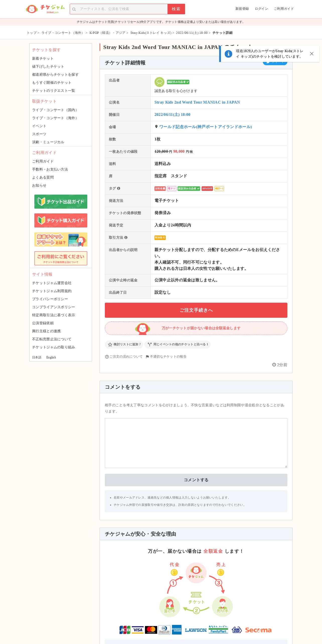Click the 18%OFF tag

point(207,189)
